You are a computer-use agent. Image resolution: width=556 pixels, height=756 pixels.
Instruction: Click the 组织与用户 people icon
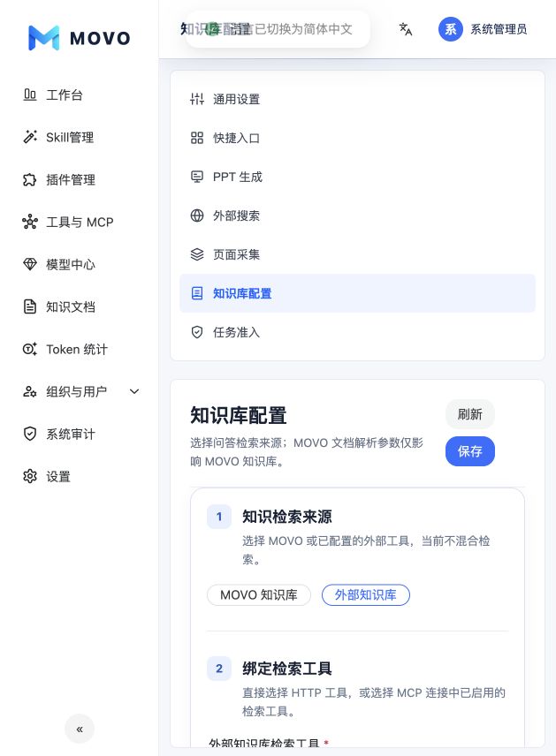(x=30, y=391)
